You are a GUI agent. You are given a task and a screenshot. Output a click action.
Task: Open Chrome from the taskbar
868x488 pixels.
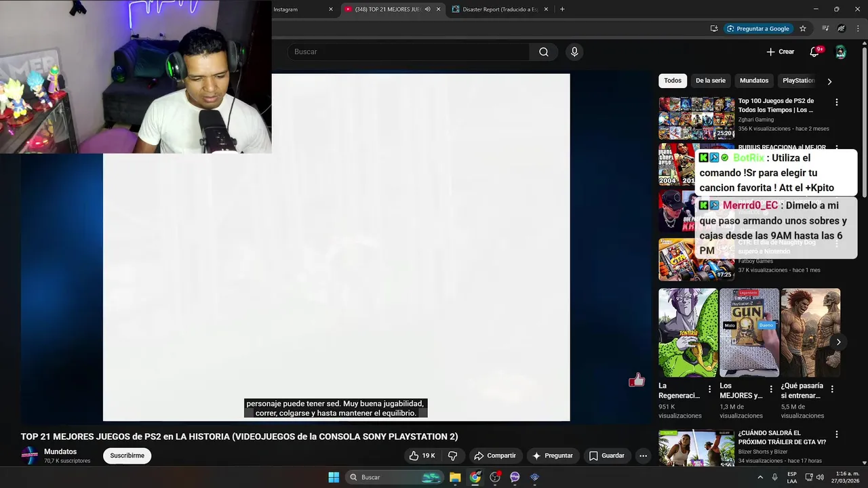(x=475, y=477)
